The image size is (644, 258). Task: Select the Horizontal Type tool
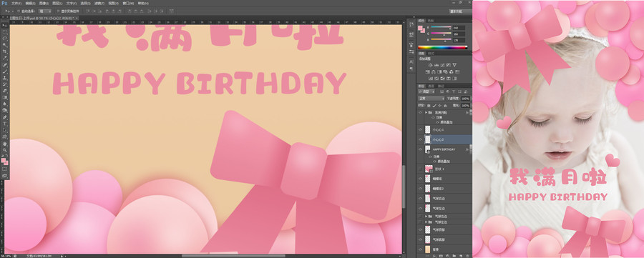pyautogui.click(x=5, y=124)
